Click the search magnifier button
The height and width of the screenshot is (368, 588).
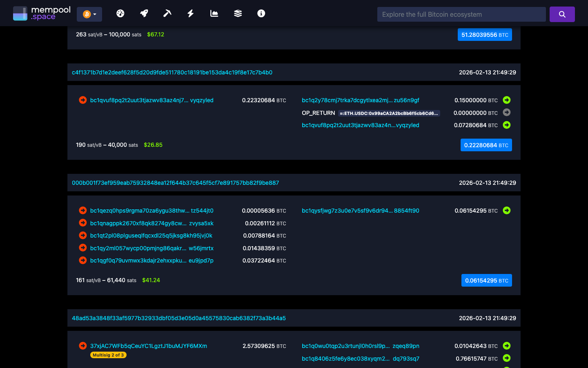(562, 14)
